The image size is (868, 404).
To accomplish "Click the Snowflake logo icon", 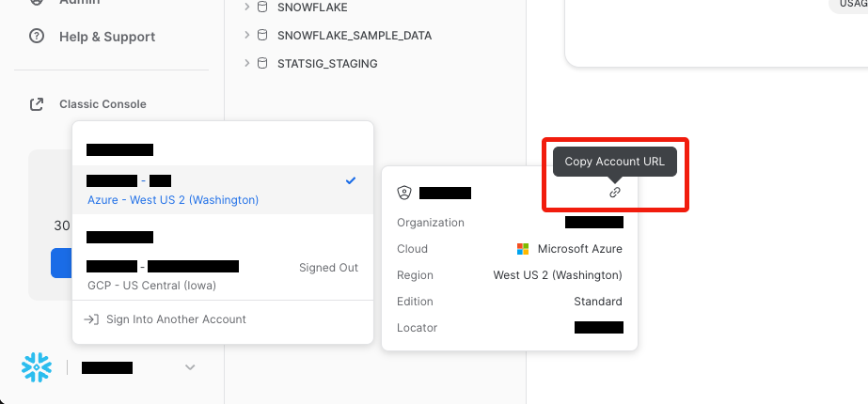I will (x=37, y=367).
